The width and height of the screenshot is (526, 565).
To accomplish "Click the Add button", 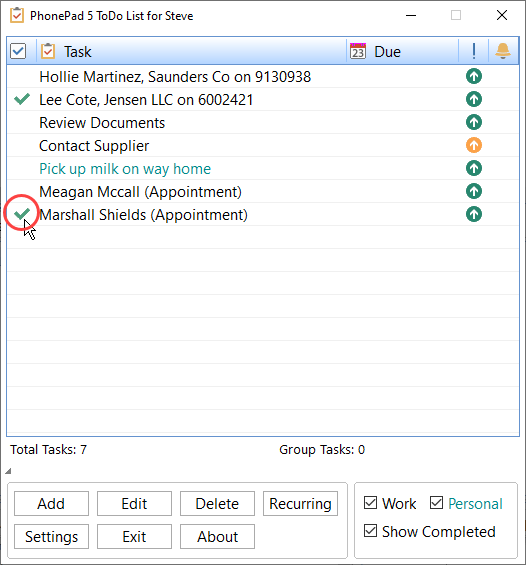I will (51, 503).
